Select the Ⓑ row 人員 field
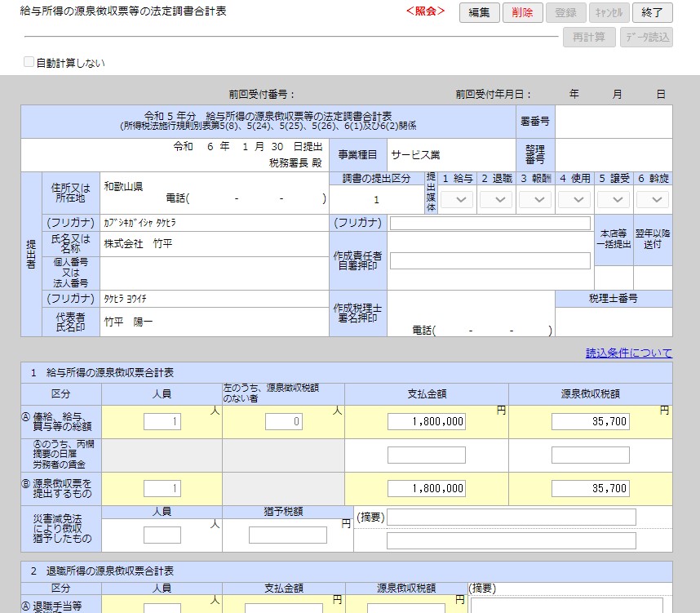This screenshot has width=700, height=613. tap(162, 488)
